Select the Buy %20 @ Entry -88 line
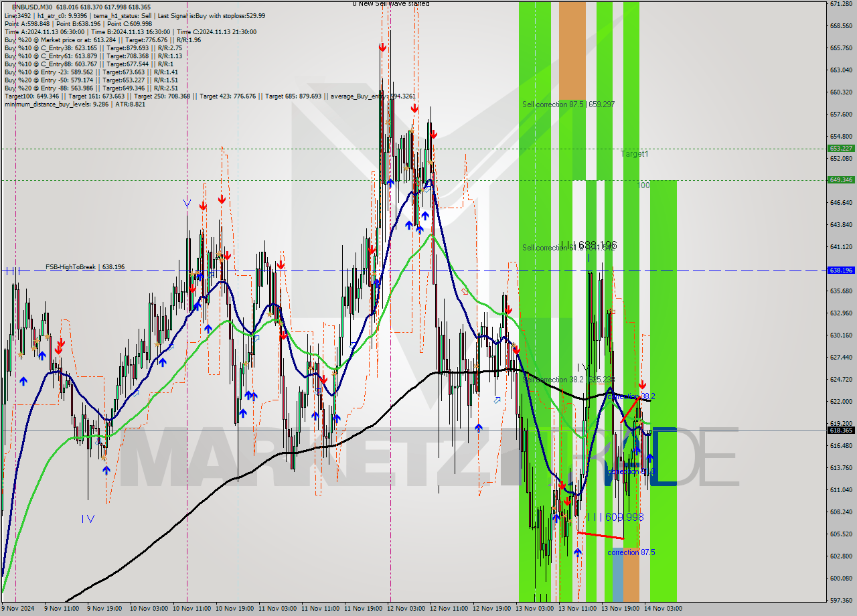The width and height of the screenshot is (857, 616). pyautogui.click(x=91, y=88)
